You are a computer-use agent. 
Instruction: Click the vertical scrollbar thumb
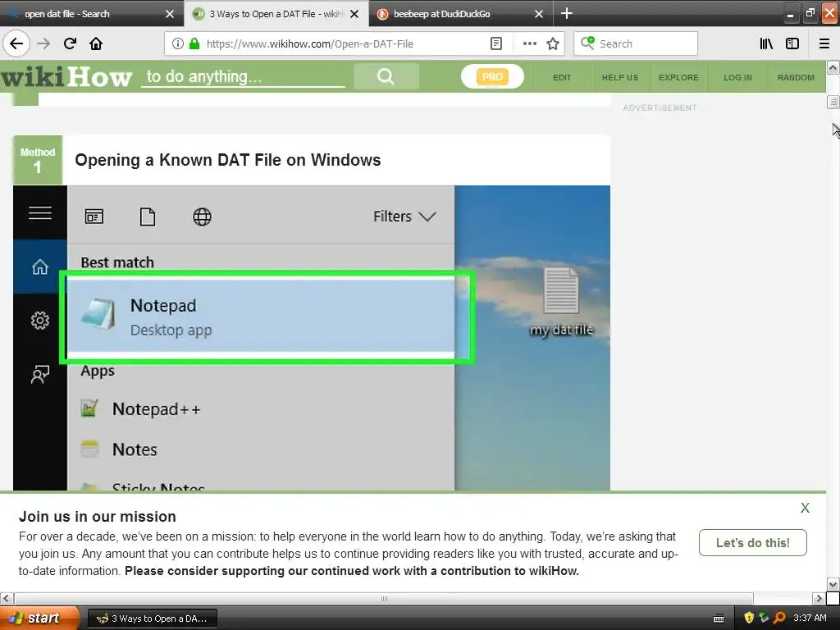point(833,102)
